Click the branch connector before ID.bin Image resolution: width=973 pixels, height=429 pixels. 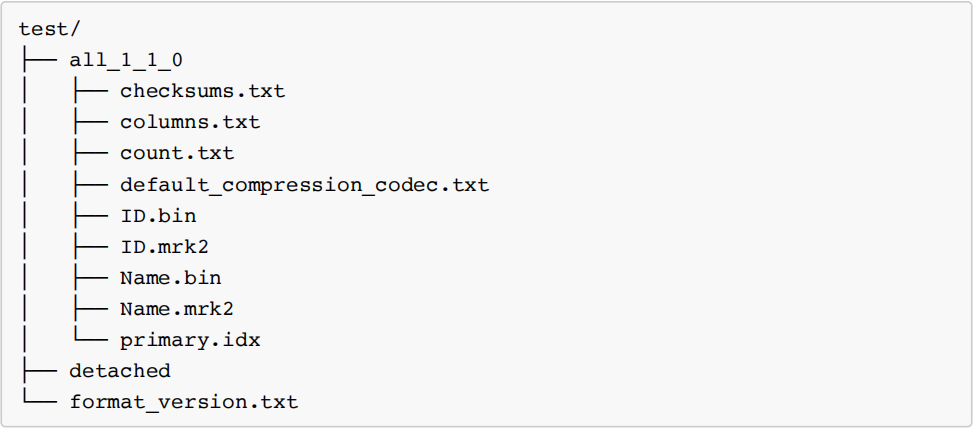[x=89, y=216]
